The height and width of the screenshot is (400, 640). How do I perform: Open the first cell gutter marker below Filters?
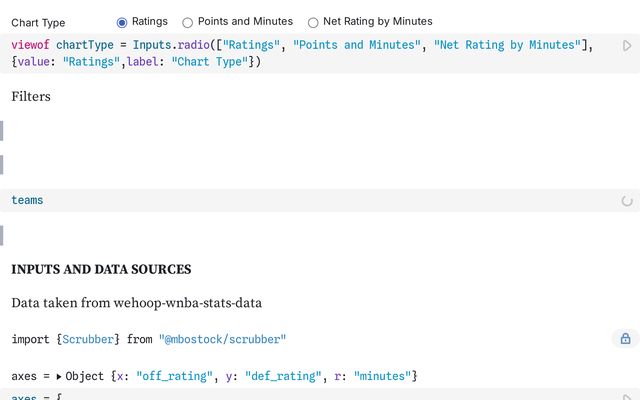2,131
